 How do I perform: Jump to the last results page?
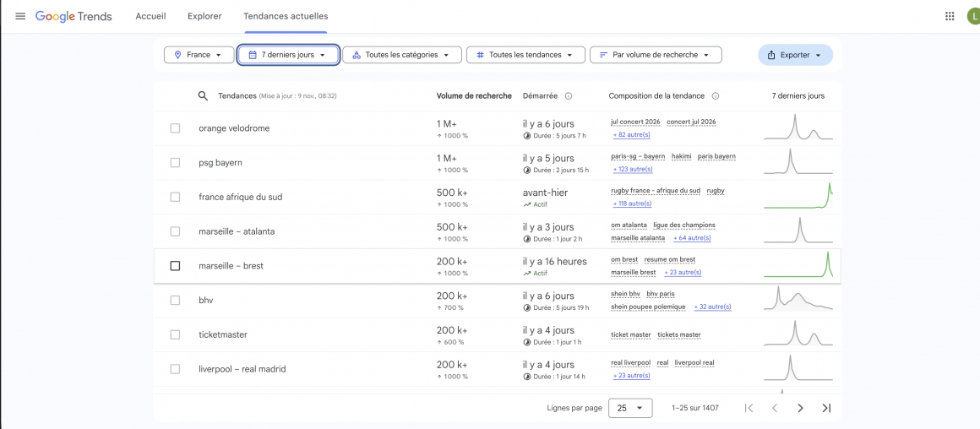[x=826, y=408]
